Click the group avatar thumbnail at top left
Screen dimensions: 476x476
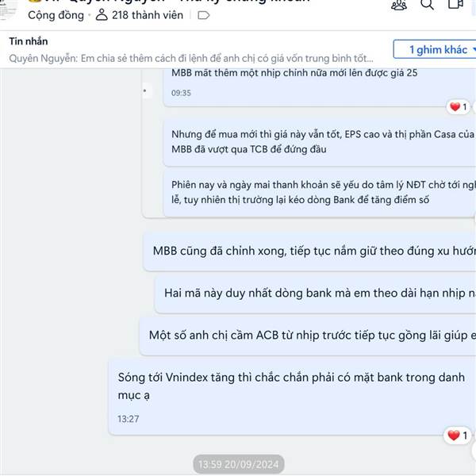[x=7, y=9]
